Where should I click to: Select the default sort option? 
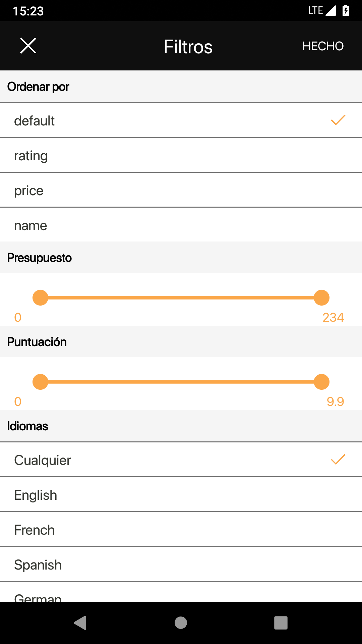181,120
